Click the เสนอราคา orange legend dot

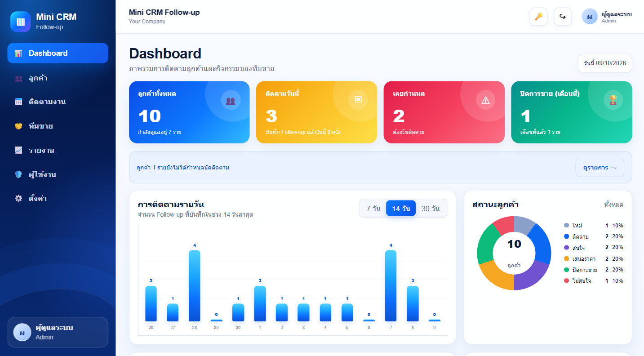pyautogui.click(x=566, y=258)
